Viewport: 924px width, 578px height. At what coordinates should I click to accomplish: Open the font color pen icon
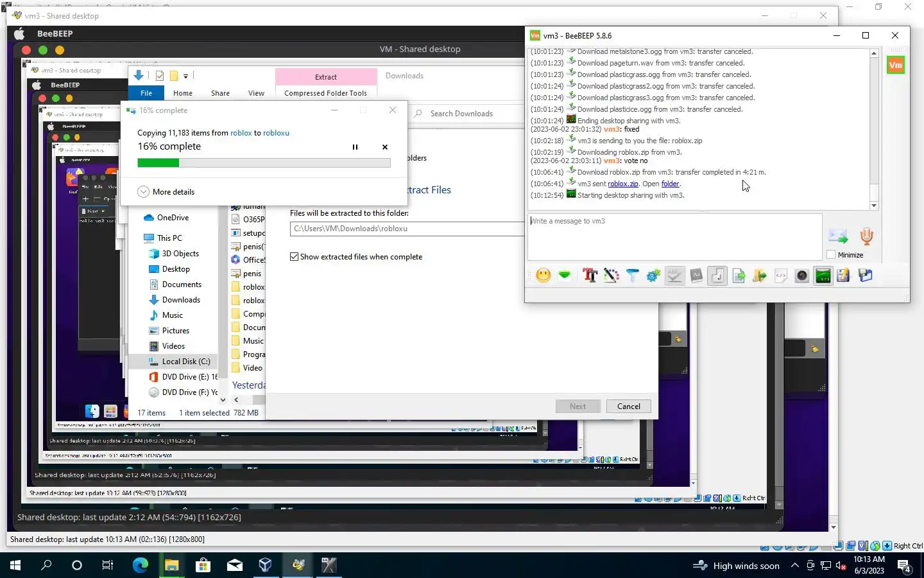point(611,276)
